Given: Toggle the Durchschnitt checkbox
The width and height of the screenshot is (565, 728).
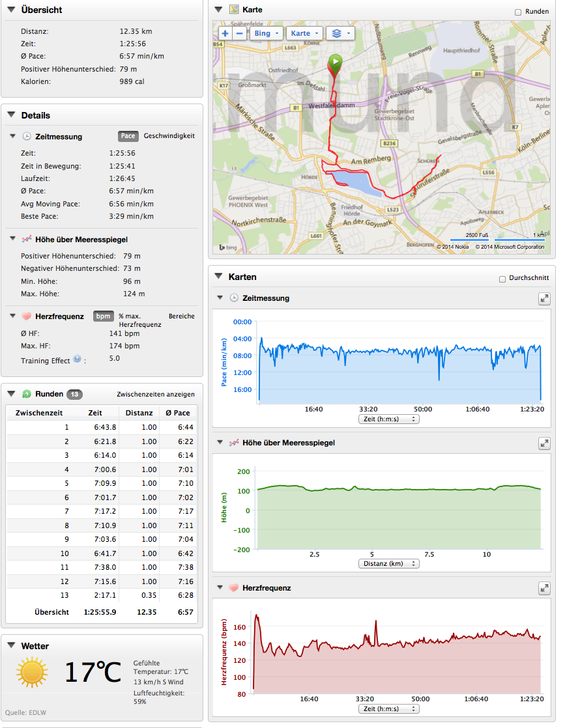Looking at the screenshot, I should [502, 279].
